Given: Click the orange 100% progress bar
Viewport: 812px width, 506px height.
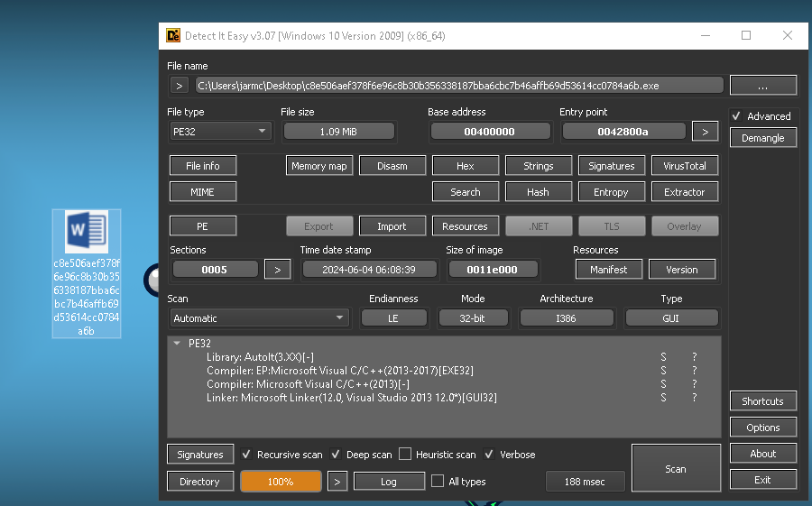Looking at the screenshot, I should pos(281,482).
